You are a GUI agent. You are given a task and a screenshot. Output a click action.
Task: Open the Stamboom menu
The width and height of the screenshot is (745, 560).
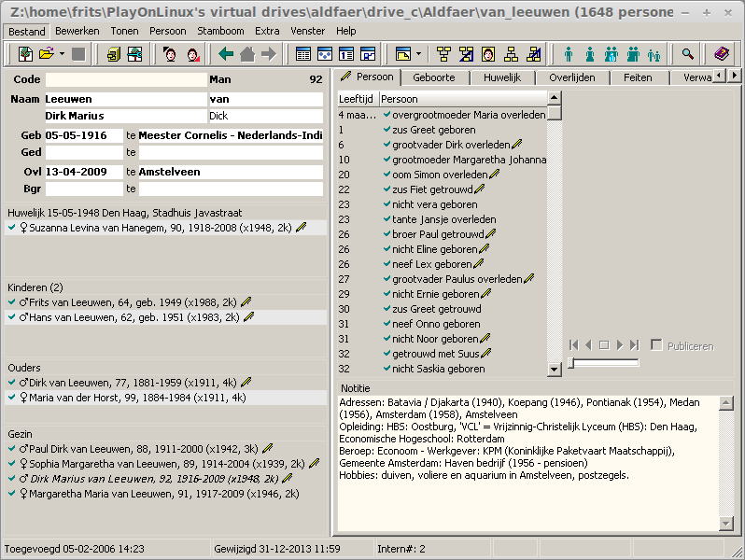tap(220, 31)
